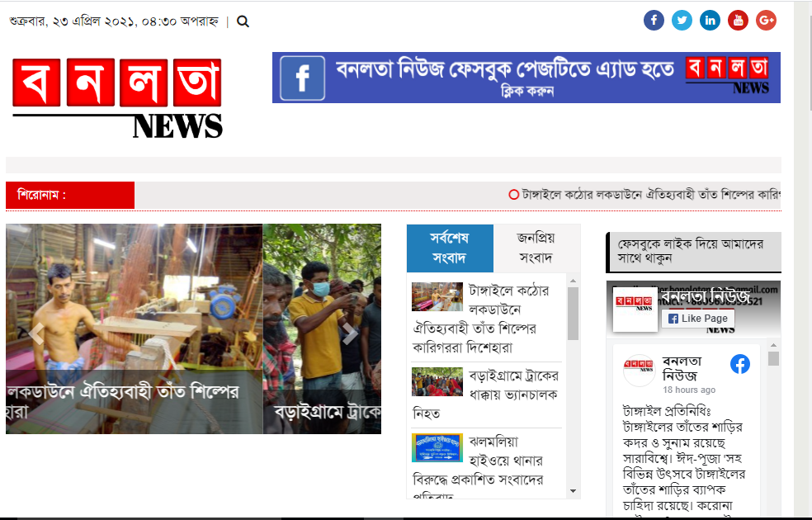The width and height of the screenshot is (812, 520).
Task: Switch to জনপ্রিয় সংবাদ tab
Action: click(x=536, y=248)
